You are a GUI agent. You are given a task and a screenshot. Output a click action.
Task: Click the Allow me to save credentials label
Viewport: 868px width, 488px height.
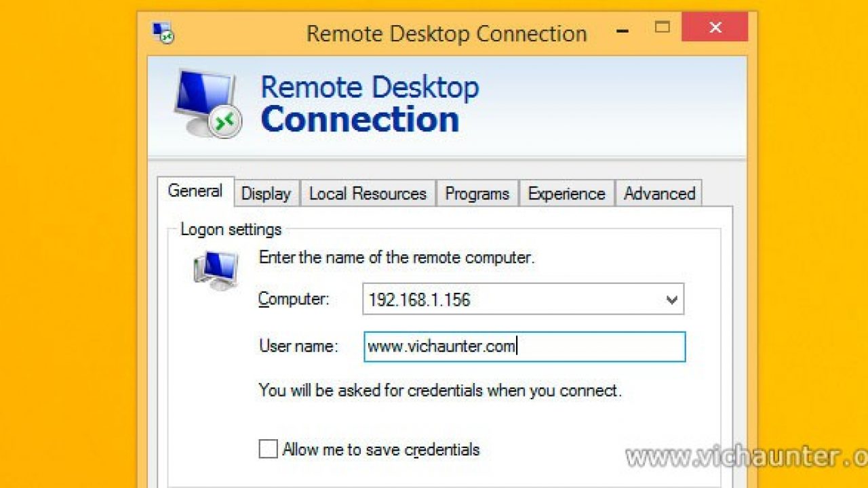(x=381, y=449)
